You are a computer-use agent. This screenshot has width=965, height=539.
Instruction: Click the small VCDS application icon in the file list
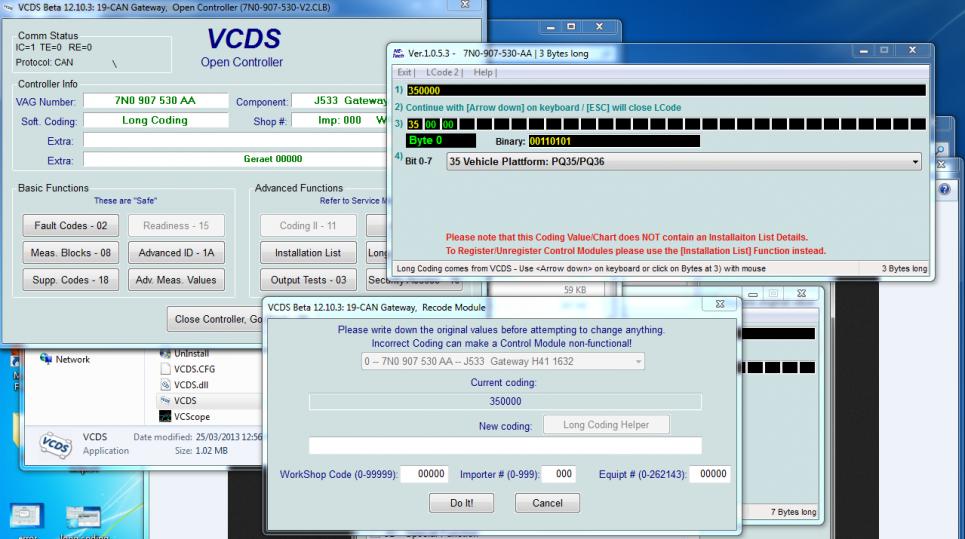click(x=165, y=401)
